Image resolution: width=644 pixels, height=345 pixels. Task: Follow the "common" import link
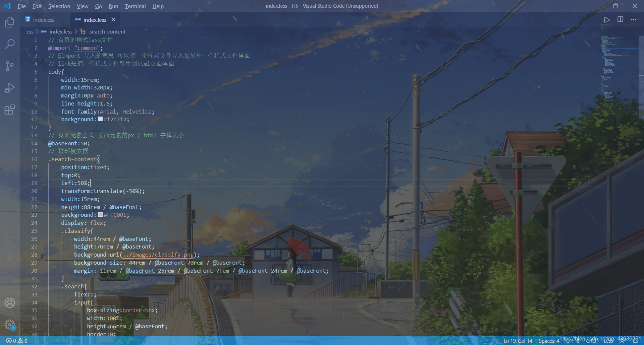click(87, 48)
